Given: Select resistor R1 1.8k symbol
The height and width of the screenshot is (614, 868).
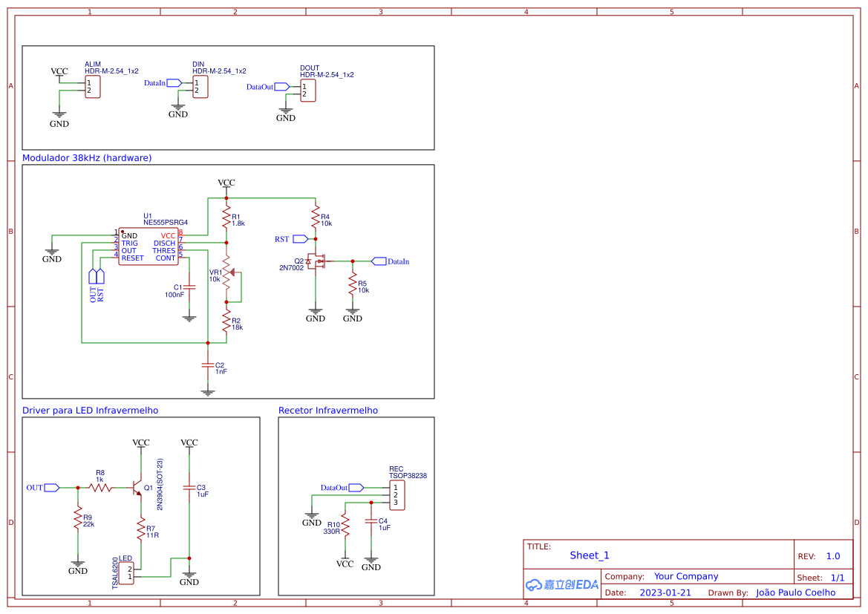Looking at the screenshot, I should [225, 215].
